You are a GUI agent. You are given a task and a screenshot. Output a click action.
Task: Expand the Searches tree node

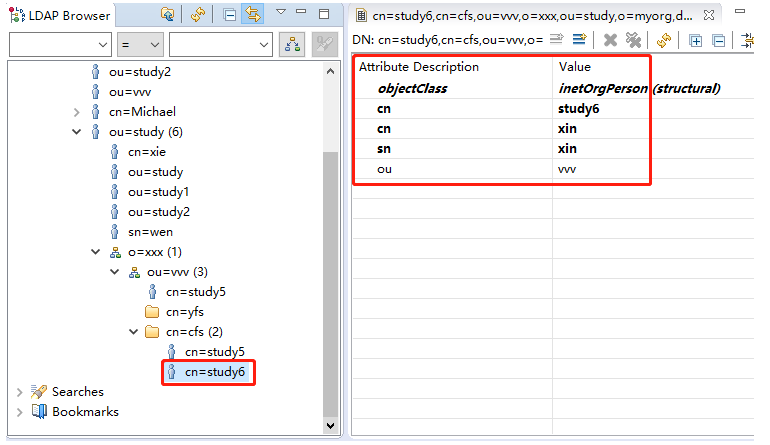[x=20, y=392]
